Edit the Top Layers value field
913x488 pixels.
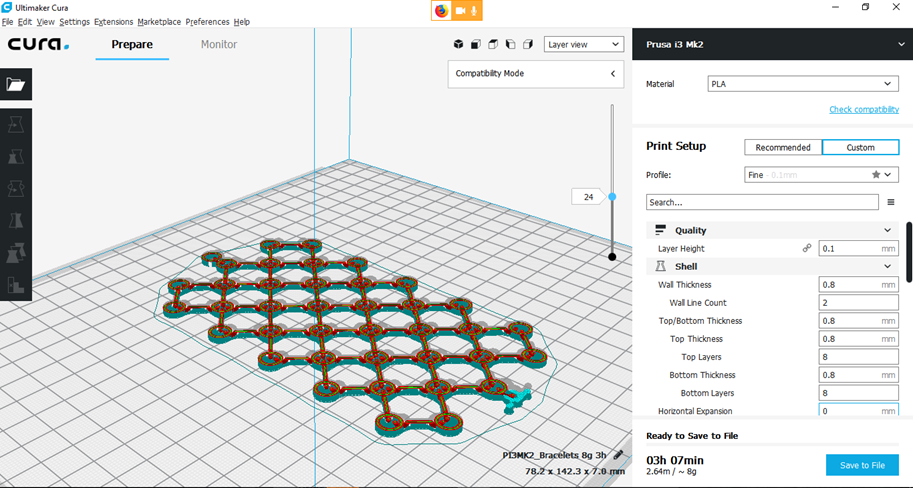858,357
